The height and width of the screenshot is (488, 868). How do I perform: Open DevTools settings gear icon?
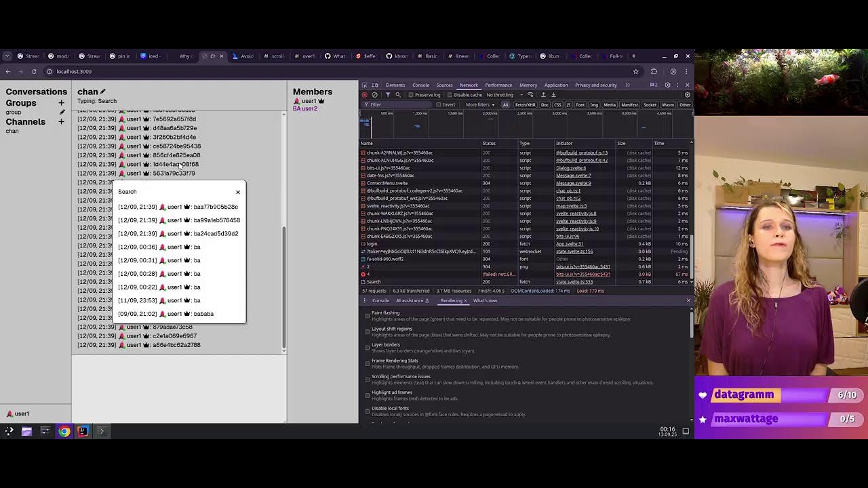667,85
